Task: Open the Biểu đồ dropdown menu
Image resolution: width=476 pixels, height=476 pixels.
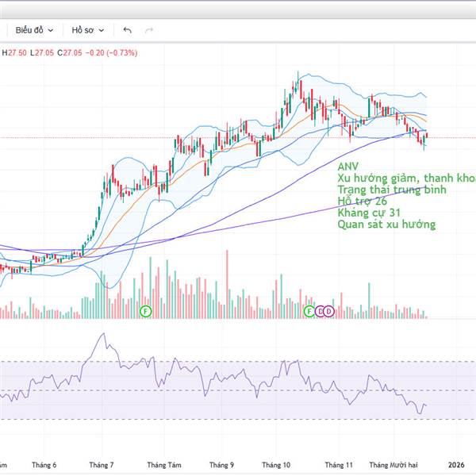Action: tap(34, 30)
